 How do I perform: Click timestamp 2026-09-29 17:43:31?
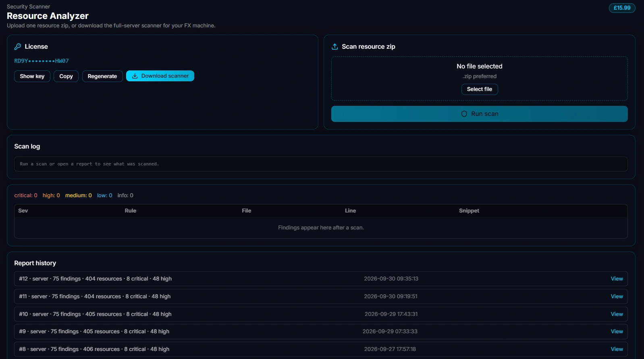tap(391, 314)
